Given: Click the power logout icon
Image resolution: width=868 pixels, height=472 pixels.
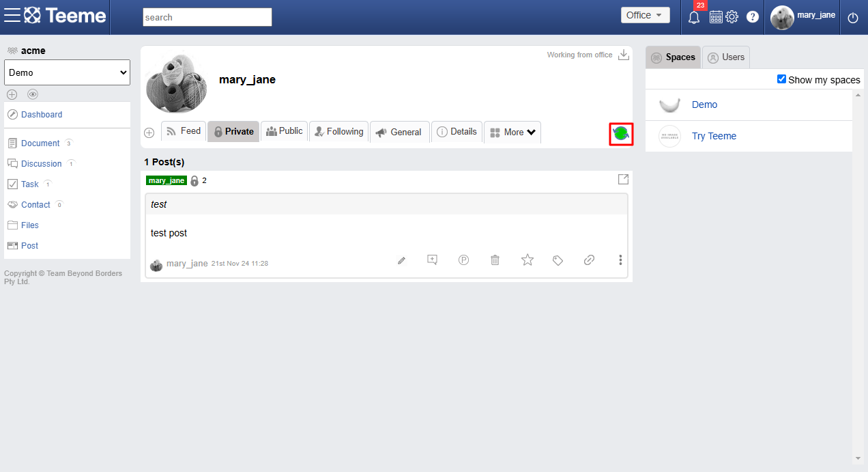Looking at the screenshot, I should [x=853, y=18].
